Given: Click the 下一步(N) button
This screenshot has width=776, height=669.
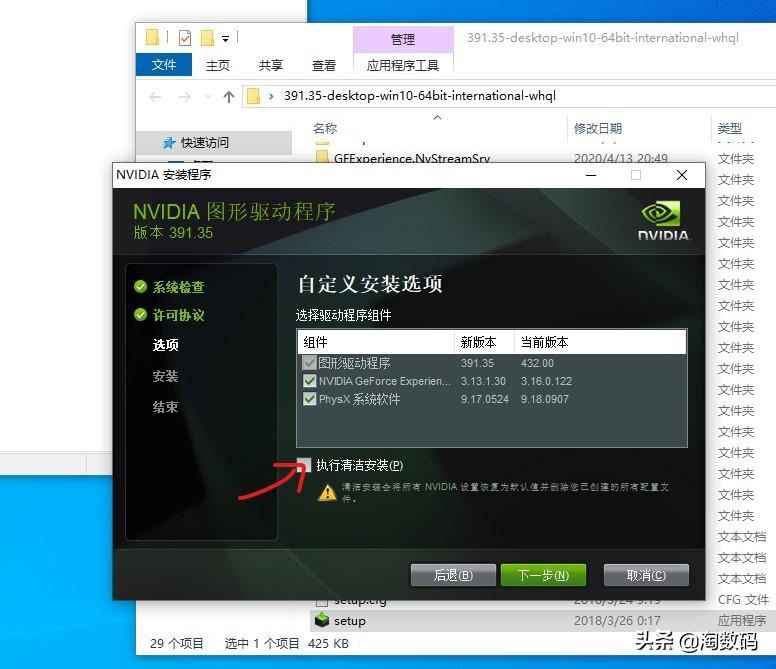Looking at the screenshot, I should click(543, 575).
